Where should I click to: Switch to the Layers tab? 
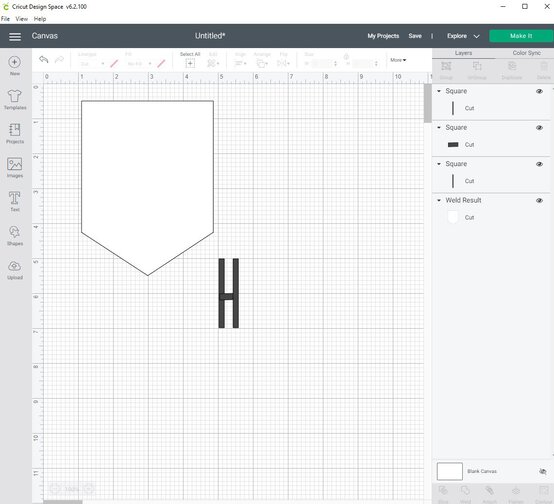[x=463, y=53]
